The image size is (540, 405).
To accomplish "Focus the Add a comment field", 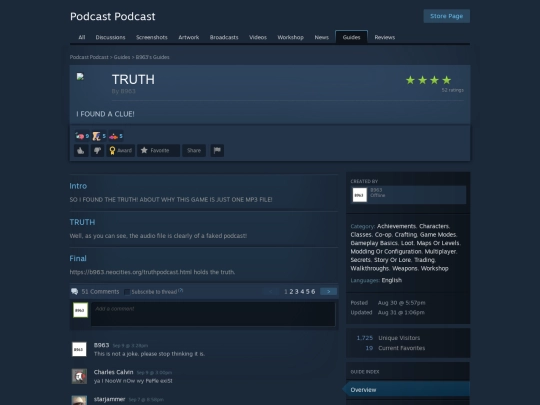I will [213, 314].
